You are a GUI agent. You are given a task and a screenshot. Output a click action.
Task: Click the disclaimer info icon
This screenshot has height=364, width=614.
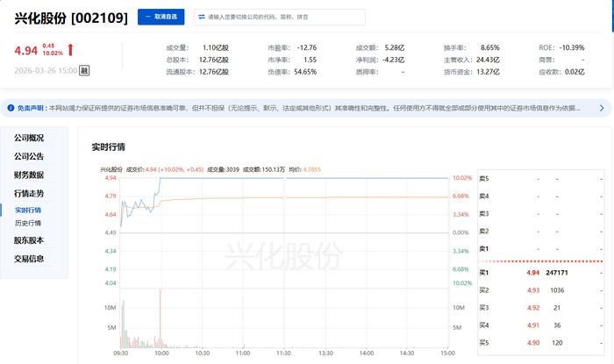11,108
